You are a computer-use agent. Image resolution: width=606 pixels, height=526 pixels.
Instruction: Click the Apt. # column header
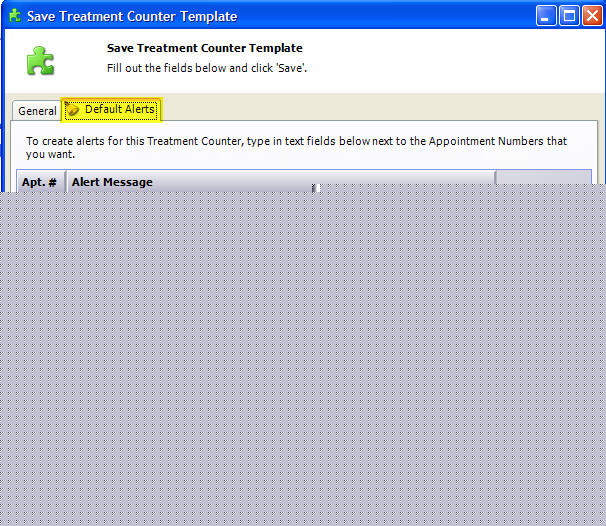[41, 182]
